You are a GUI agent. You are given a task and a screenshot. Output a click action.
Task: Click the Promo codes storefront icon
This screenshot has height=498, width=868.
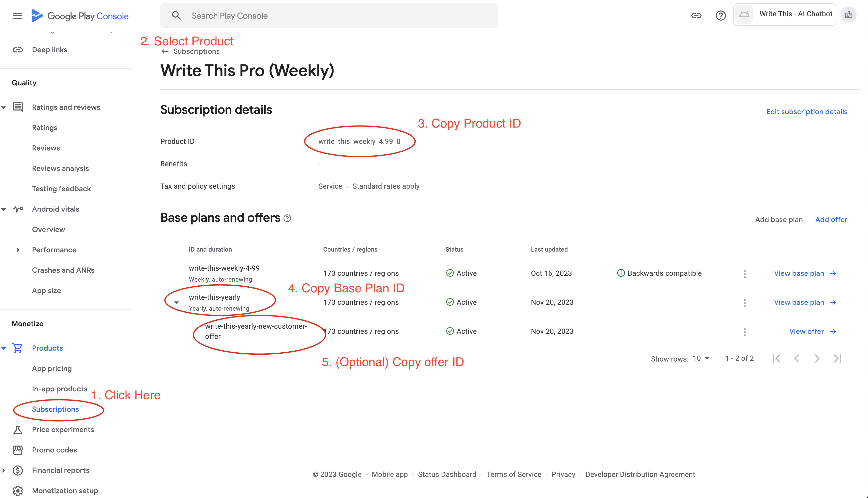coord(17,450)
